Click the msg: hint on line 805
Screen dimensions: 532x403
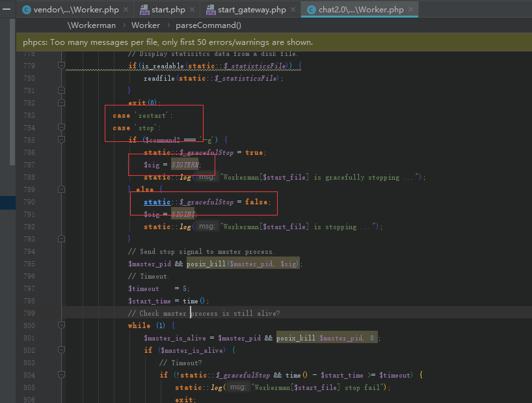238,387
